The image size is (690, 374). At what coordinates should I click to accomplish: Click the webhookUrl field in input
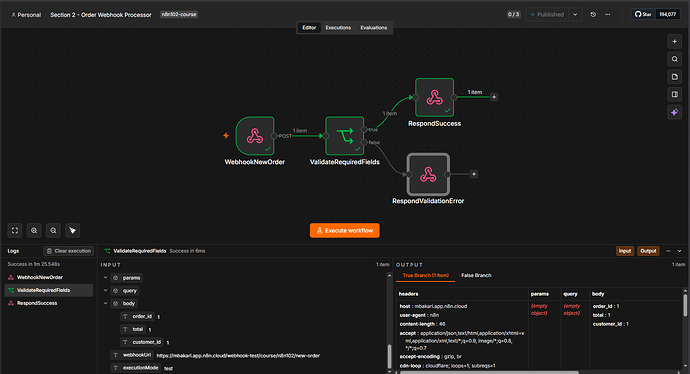[x=132, y=355]
